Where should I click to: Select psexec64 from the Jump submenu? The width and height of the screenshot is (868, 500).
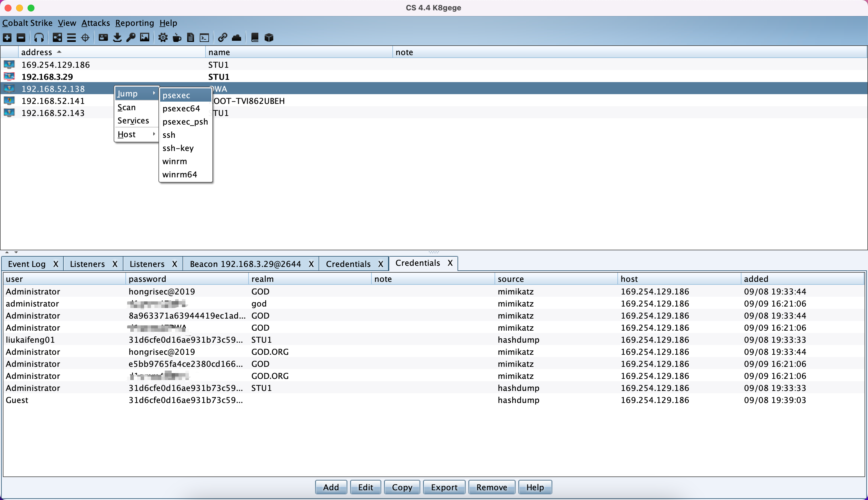coord(185,108)
